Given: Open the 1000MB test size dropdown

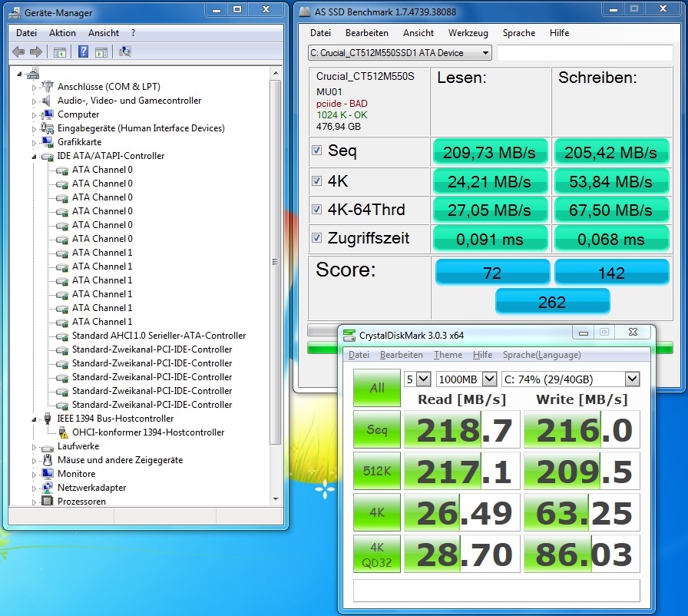Looking at the screenshot, I should (489, 379).
